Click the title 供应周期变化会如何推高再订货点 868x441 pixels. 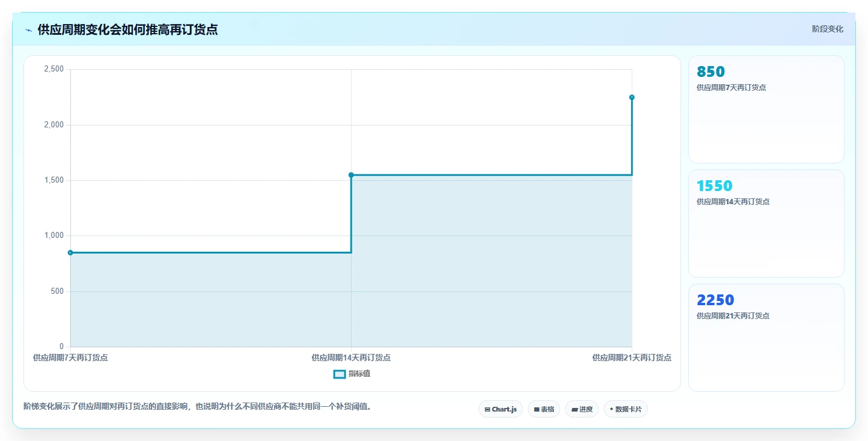pyautogui.click(x=127, y=29)
